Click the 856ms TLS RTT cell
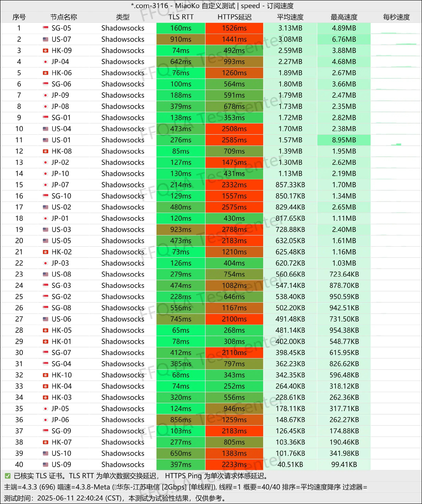 click(x=181, y=420)
